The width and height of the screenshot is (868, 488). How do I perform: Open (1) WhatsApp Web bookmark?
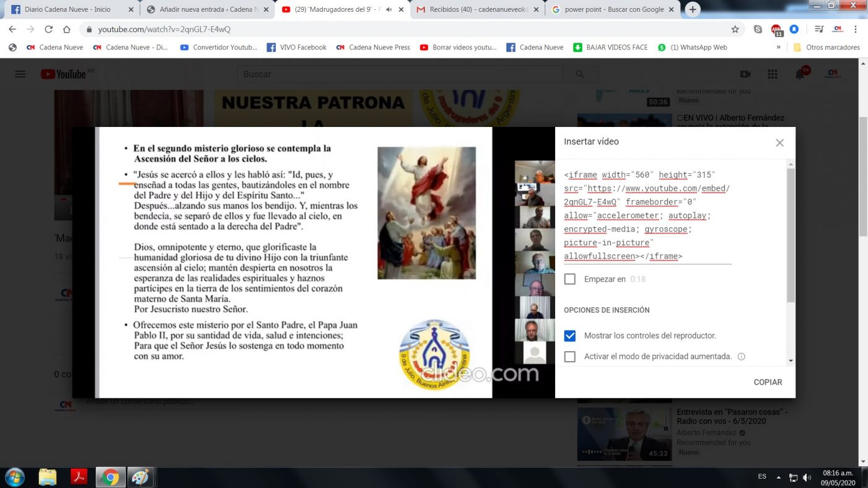693,47
